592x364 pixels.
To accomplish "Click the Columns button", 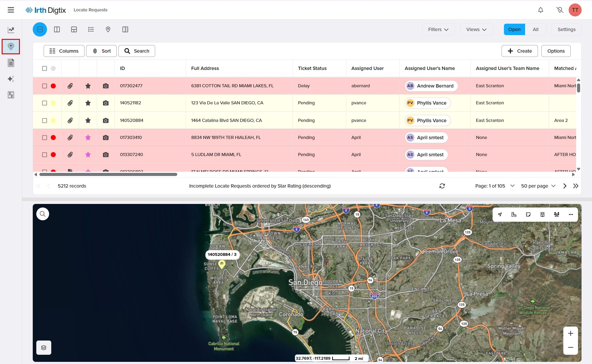I will click(x=64, y=51).
